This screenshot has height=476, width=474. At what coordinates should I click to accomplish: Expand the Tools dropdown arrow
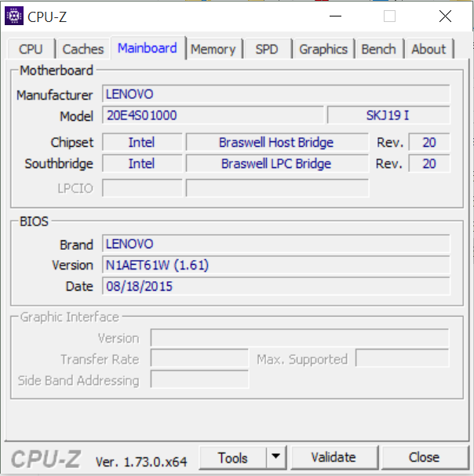(x=275, y=457)
